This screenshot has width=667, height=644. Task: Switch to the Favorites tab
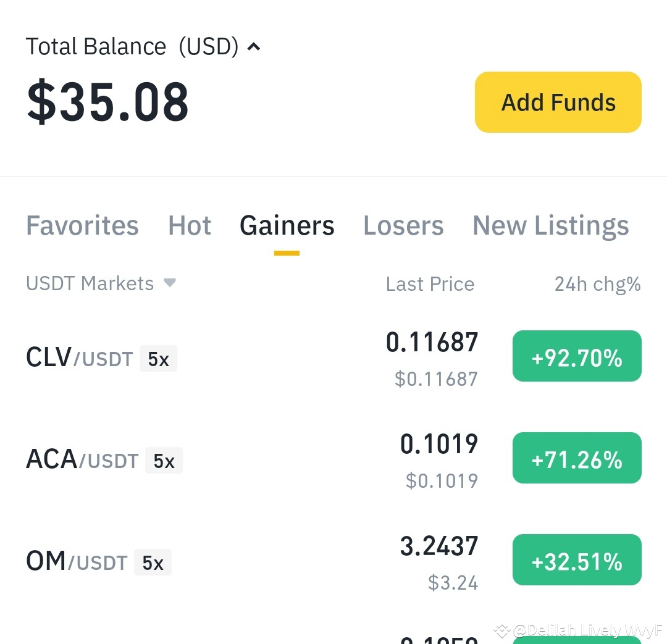[x=82, y=225]
